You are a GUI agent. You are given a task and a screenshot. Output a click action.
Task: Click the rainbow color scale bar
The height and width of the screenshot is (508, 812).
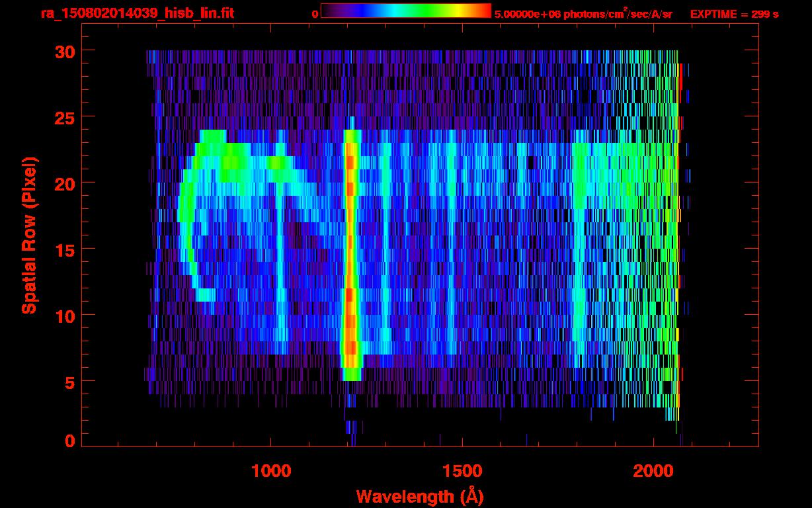405,11
